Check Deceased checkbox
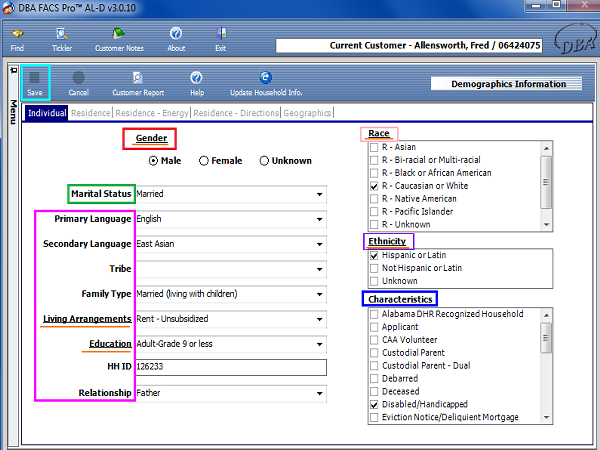600x450 pixels. (x=374, y=391)
